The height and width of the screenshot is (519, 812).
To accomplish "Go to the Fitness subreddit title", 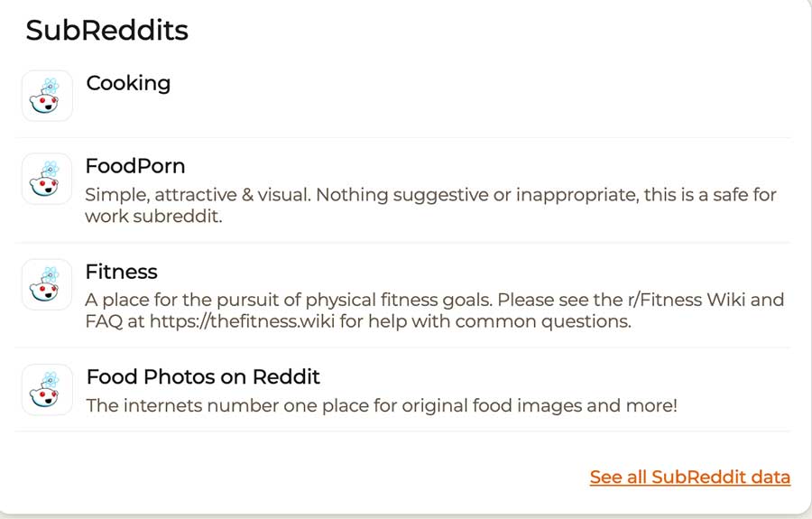I will [121, 272].
